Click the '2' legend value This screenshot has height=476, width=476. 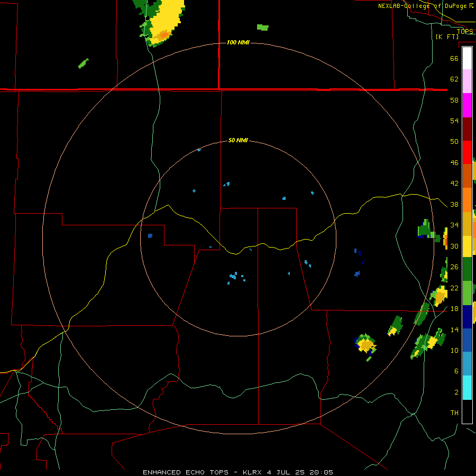[x=456, y=392]
